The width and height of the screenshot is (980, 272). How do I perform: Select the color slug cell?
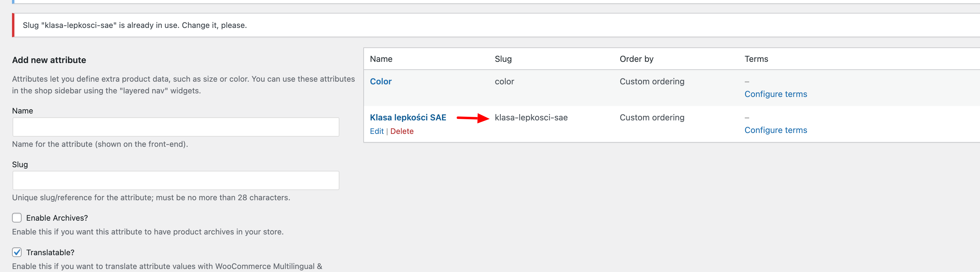504,81
